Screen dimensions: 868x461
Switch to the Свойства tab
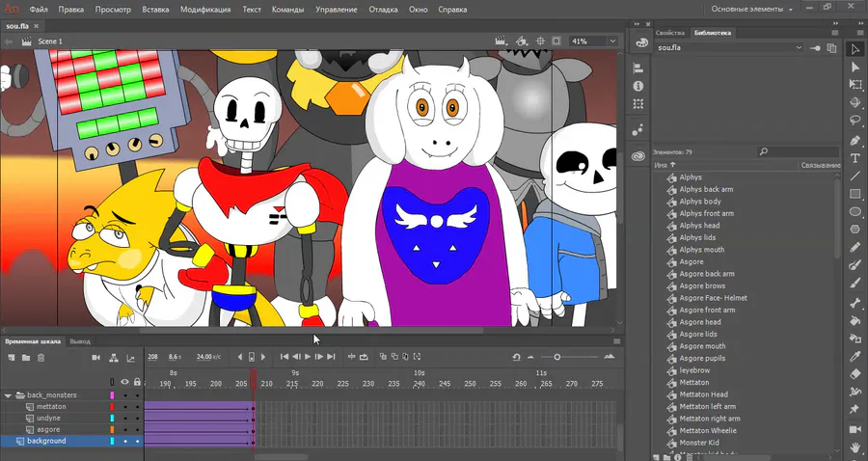[670, 33]
